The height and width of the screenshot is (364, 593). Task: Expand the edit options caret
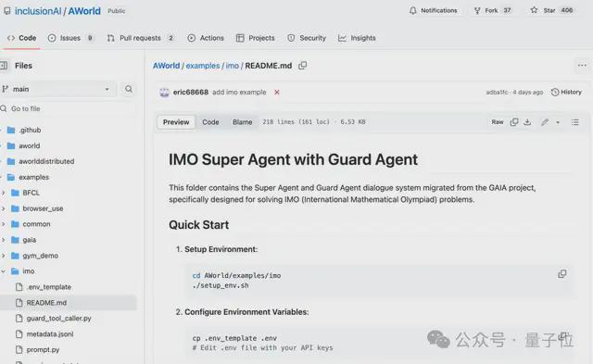pos(558,122)
